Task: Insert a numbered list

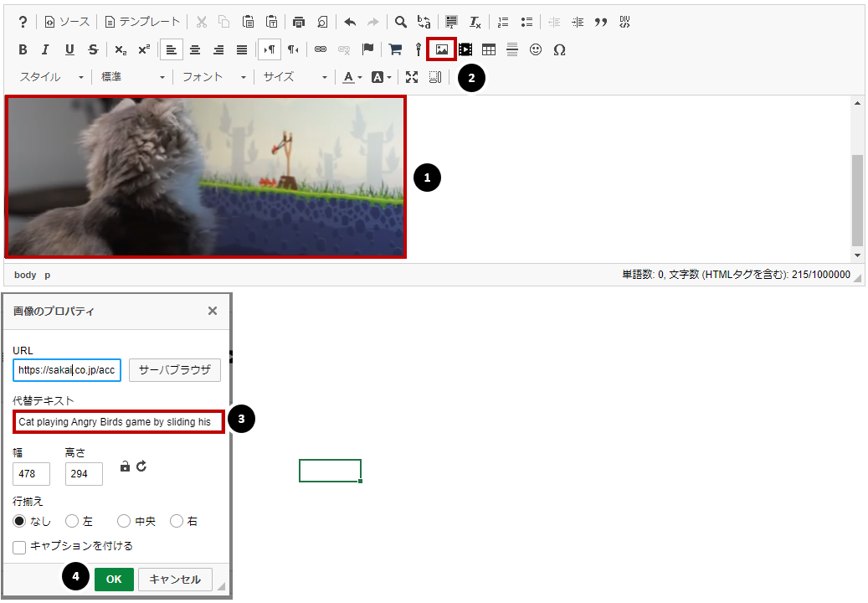Action: (503, 22)
